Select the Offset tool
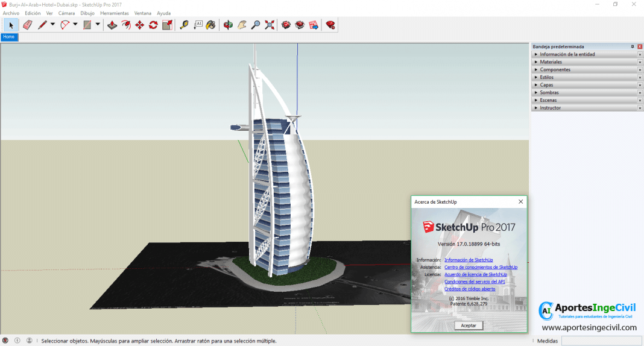The width and height of the screenshot is (644, 346). point(126,25)
